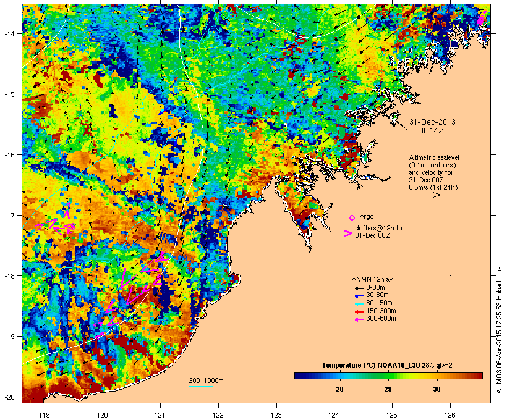Click the '0-30m' depth label
The height and width of the screenshot is (420, 507).
375,288
